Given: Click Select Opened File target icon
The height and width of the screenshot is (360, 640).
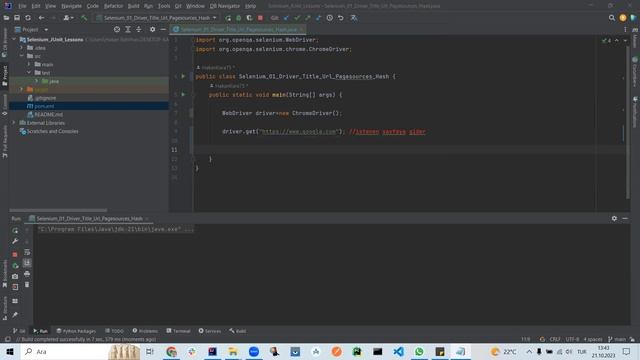Looking at the screenshot, I should pyautogui.click(x=117, y=29).
